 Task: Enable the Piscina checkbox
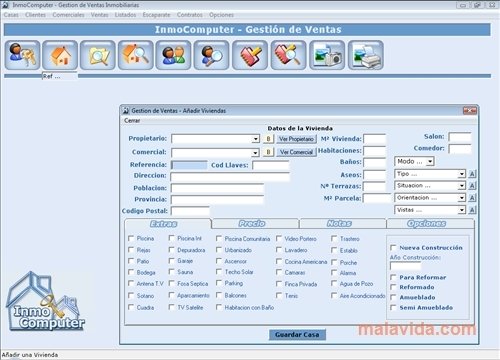click(131, 238)
